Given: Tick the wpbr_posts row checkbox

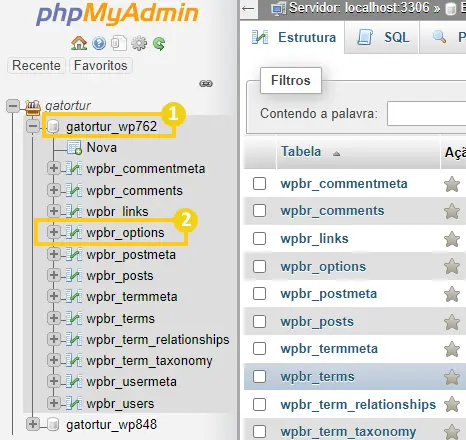Looking at the screenshot, I should coord(259,322).
